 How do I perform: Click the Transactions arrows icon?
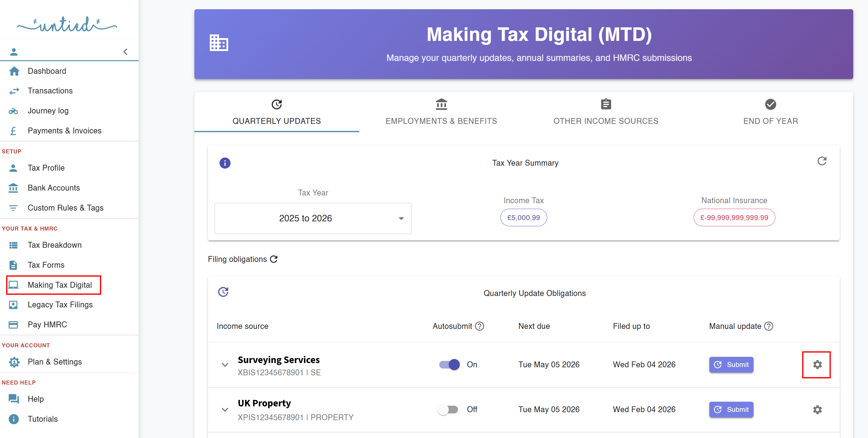[14, 91]
